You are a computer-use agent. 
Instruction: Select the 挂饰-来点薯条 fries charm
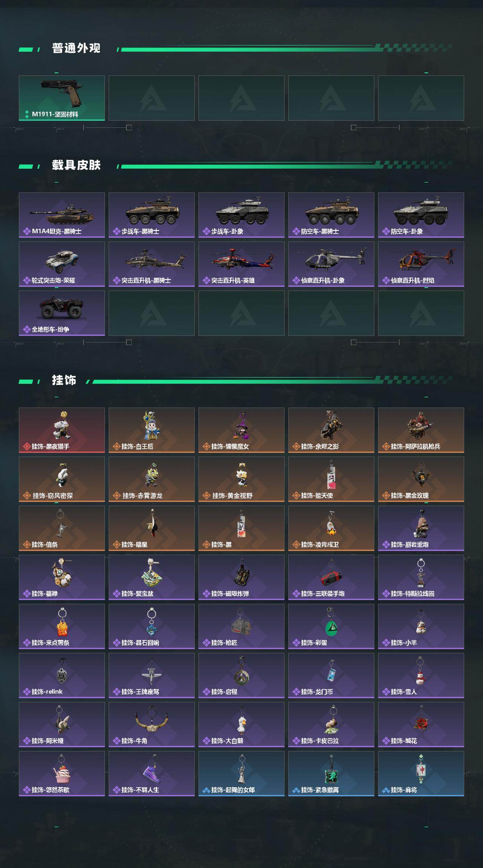click(62, 626)
